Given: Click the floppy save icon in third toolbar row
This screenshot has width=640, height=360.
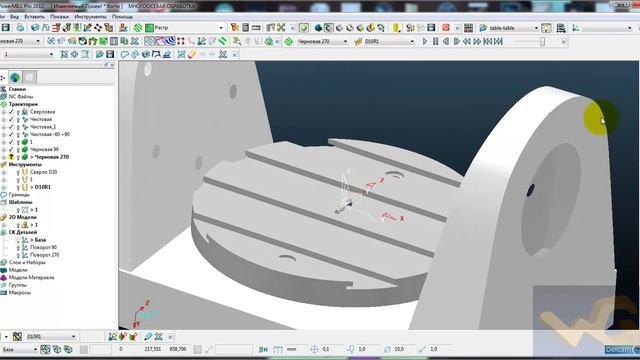Looking at the screenshot, I should tap(110, 54).
